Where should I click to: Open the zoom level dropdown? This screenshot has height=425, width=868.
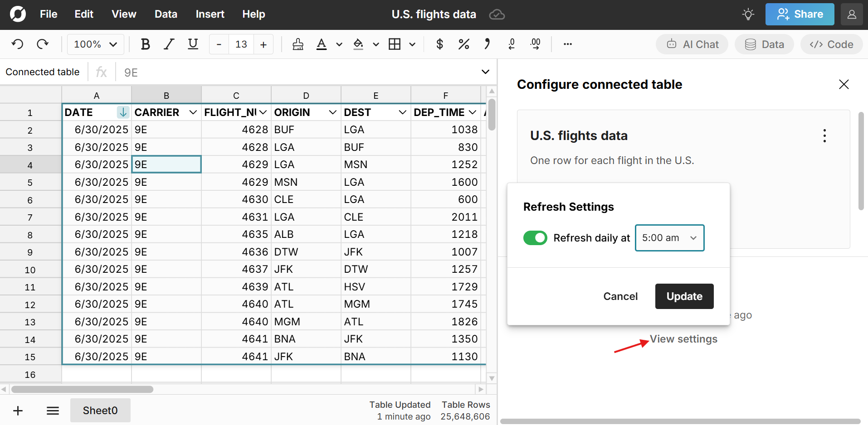point(95,44)
